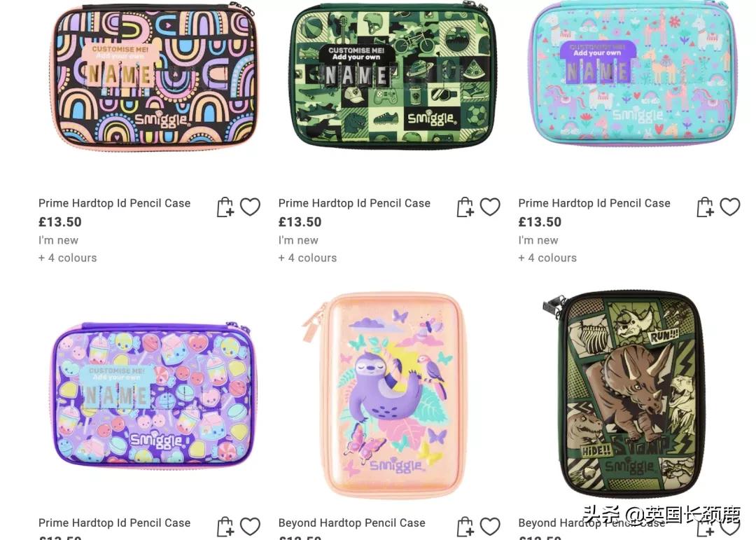Add rainbow pencil case to bag

pyautogui.click(x=225, y=207)
